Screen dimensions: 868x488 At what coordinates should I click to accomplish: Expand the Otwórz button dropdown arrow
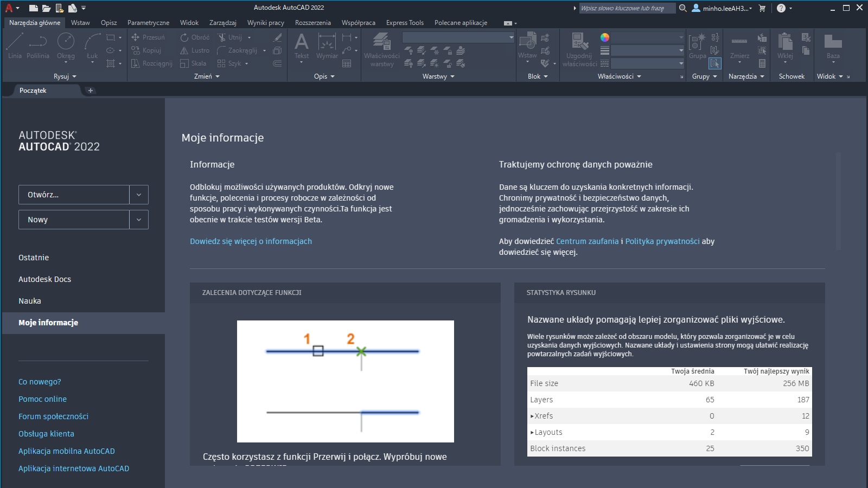click(x=139, y=195)
